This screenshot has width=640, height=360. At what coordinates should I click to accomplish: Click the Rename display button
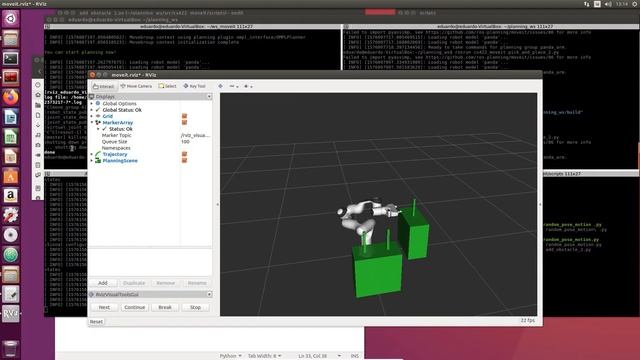[x=197, y=283]
